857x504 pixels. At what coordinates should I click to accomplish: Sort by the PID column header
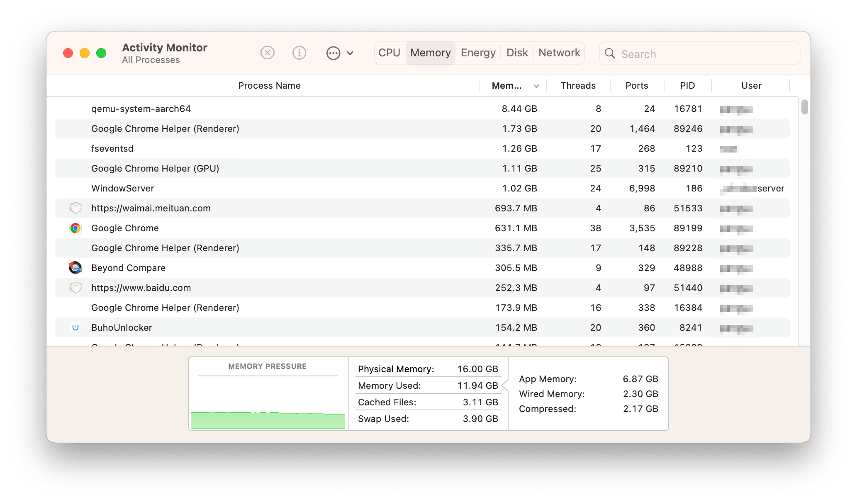687,85
